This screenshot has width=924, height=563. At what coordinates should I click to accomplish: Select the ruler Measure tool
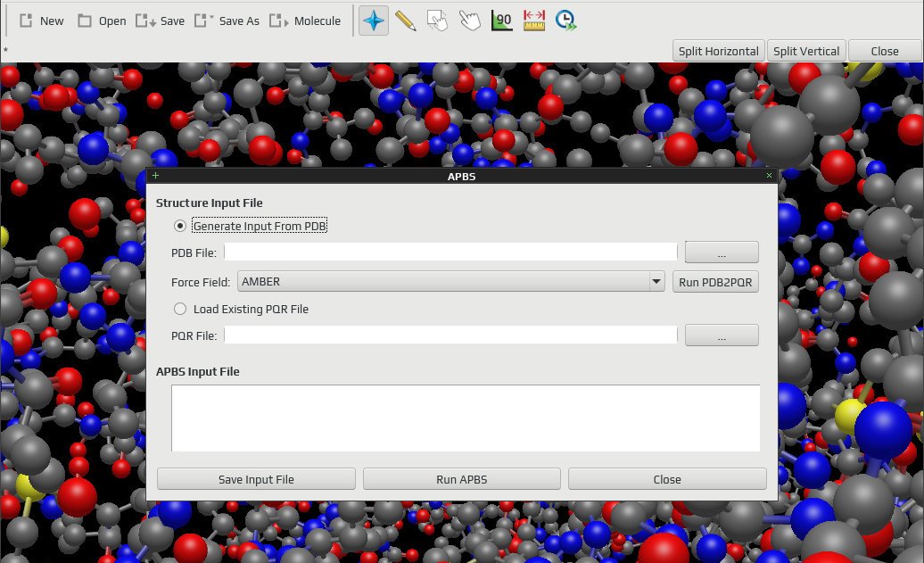[x=534, y=21]
